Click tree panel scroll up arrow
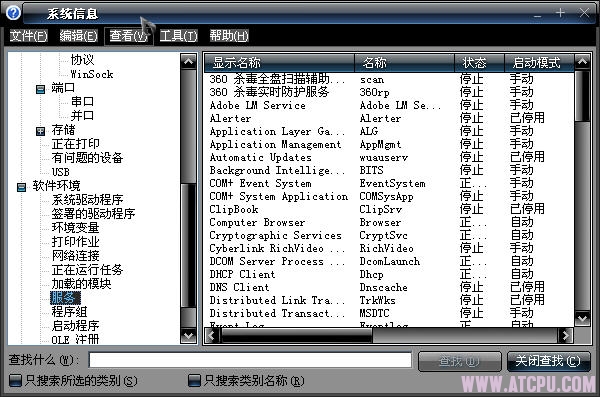The image size is (600, 397). 188,61
